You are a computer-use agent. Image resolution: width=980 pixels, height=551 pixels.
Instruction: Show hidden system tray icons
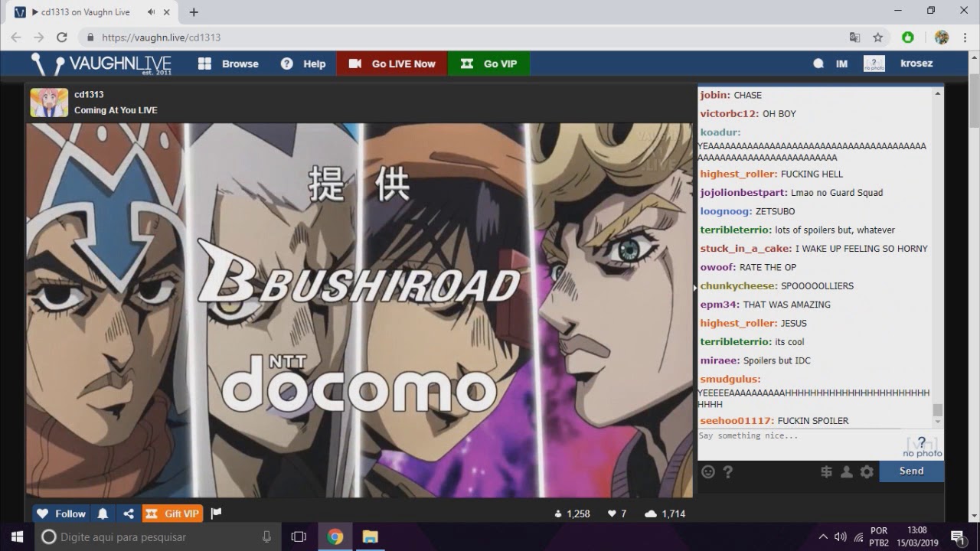point(823,536)
